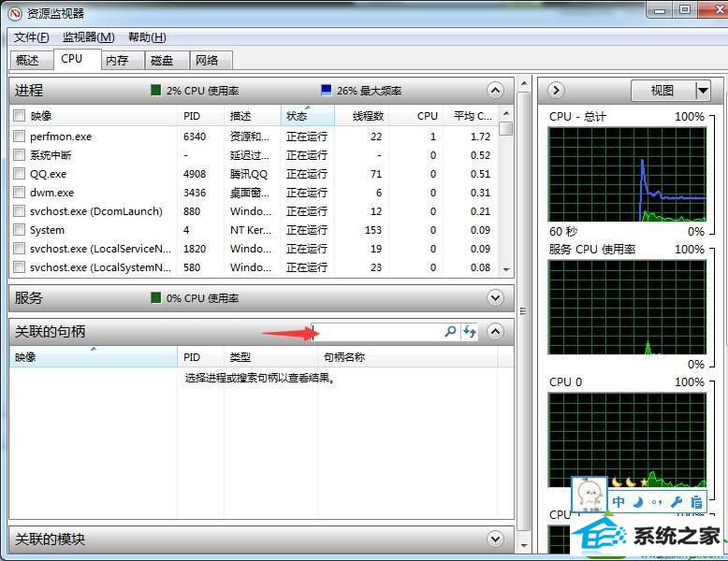Sort handles by 句柄名称 column header
This screenshot has height=561, width=728.
[x=408, y=357]
